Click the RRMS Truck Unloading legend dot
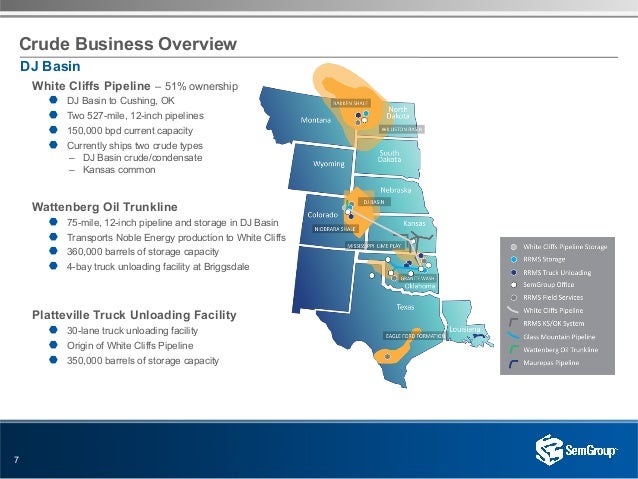Screen dimensions: 638x479 click(x=514, y=272)
